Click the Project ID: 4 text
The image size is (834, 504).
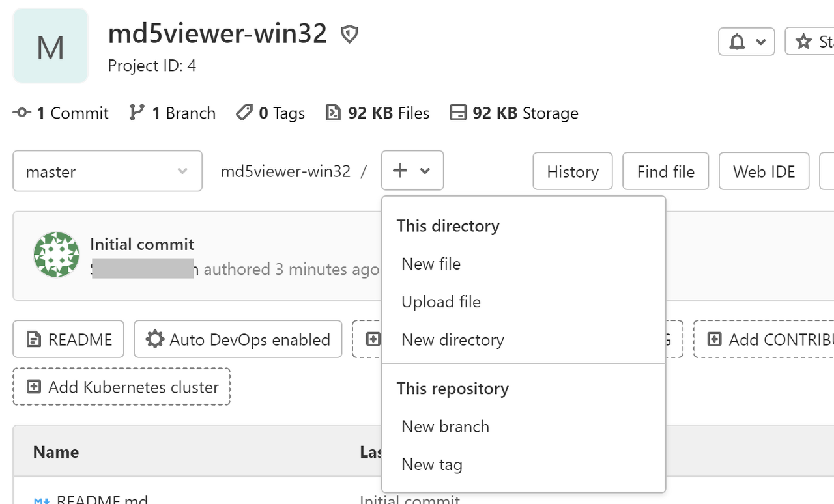[x=152, y=66]
